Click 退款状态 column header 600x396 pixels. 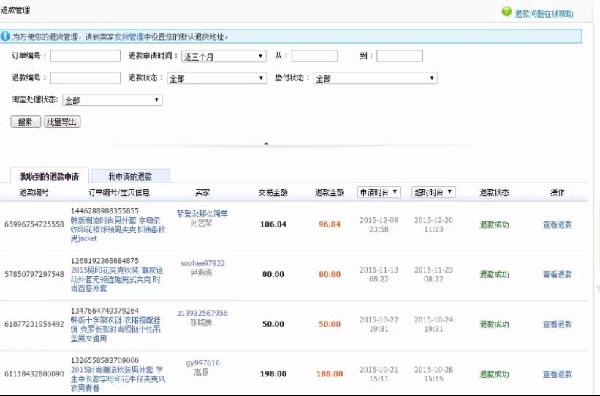pyautogui.click(x=494, y=192)
